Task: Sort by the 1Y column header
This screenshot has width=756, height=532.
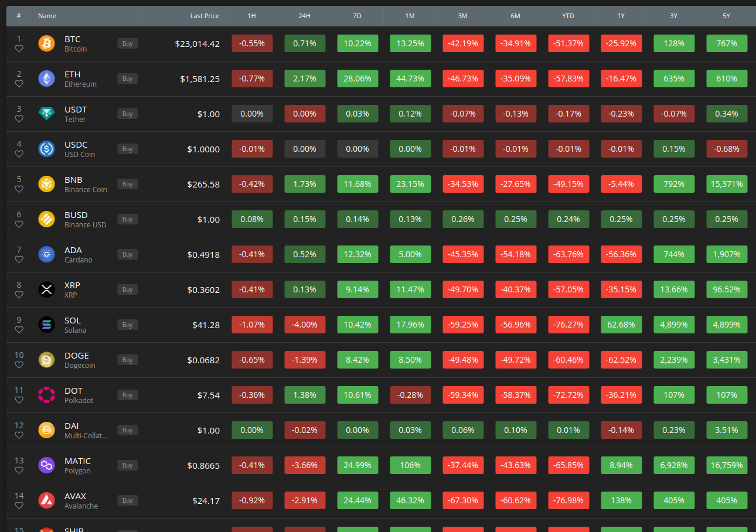Action: tap(621, 16)
